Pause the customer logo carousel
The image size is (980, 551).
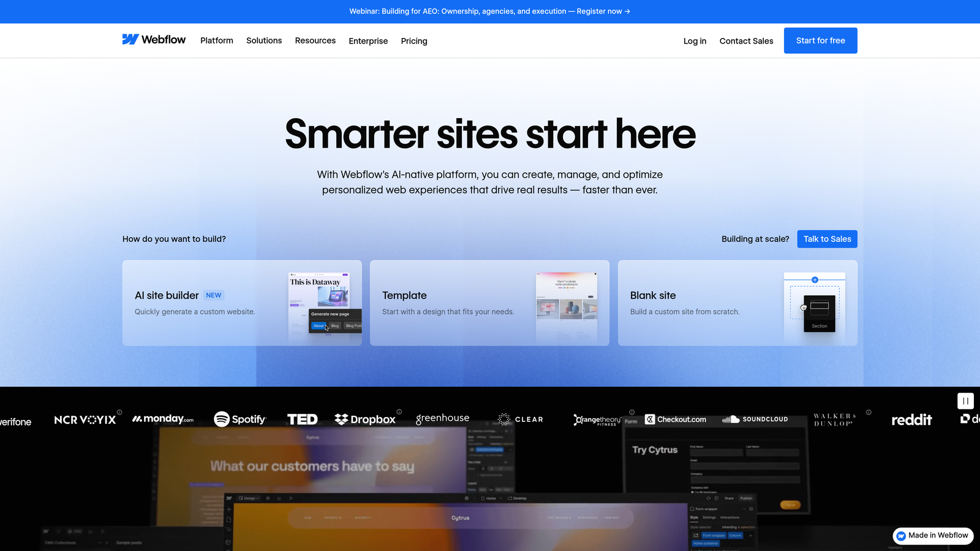[965, 400]
